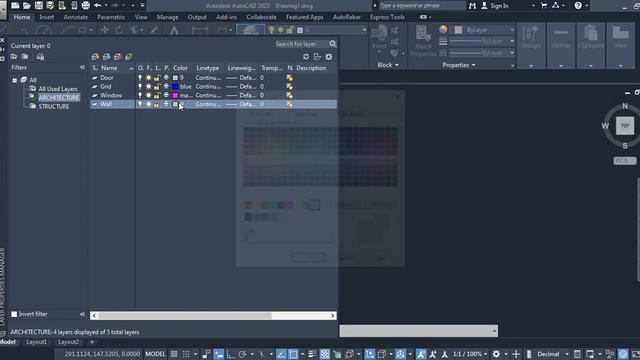
Task: Select the STRUCTURE filter in tree
Action: pos(53,107)
